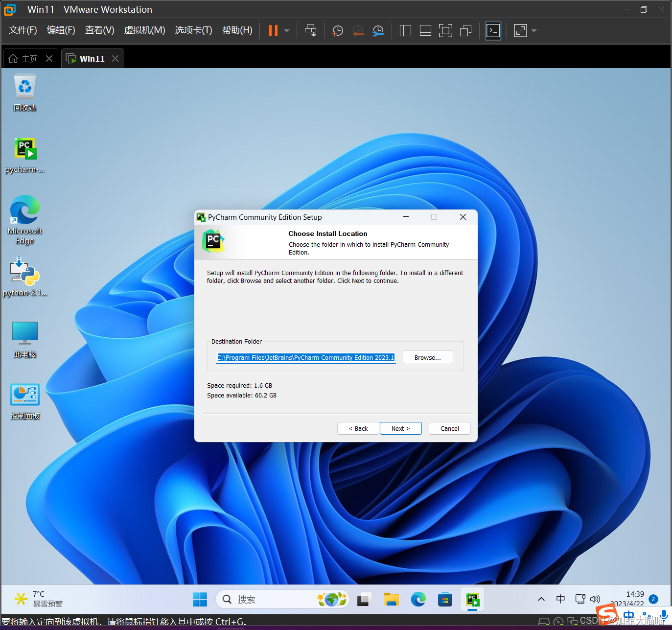672x630 pixels.
Task: Select the python-3.1 installer desktop icon
Action: coord(24,278)
